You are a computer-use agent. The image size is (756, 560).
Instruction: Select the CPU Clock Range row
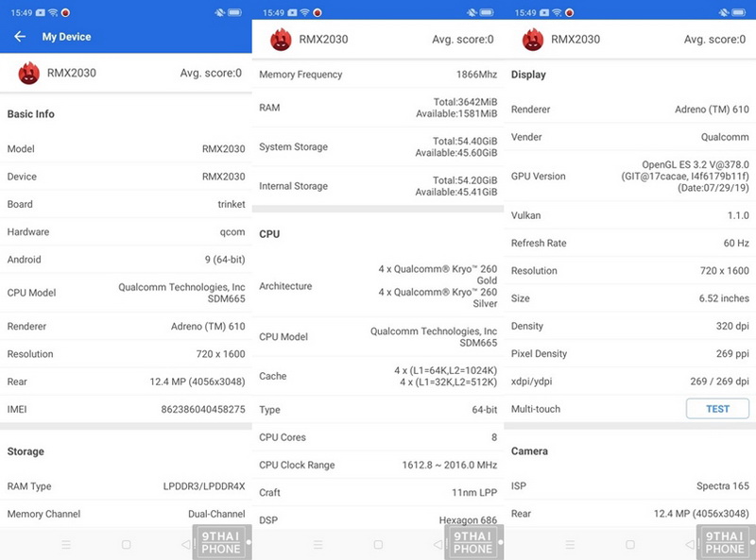(x=378, y=465)
